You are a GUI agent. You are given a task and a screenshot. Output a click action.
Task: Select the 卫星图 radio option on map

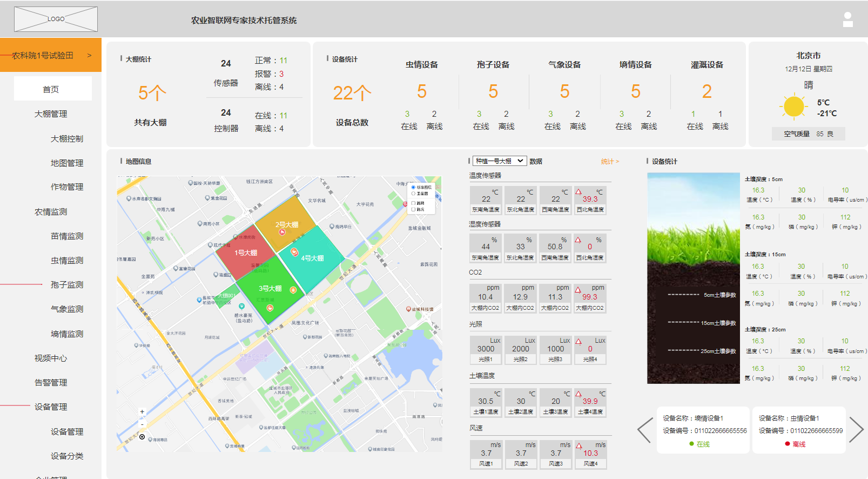pos(414,194)
